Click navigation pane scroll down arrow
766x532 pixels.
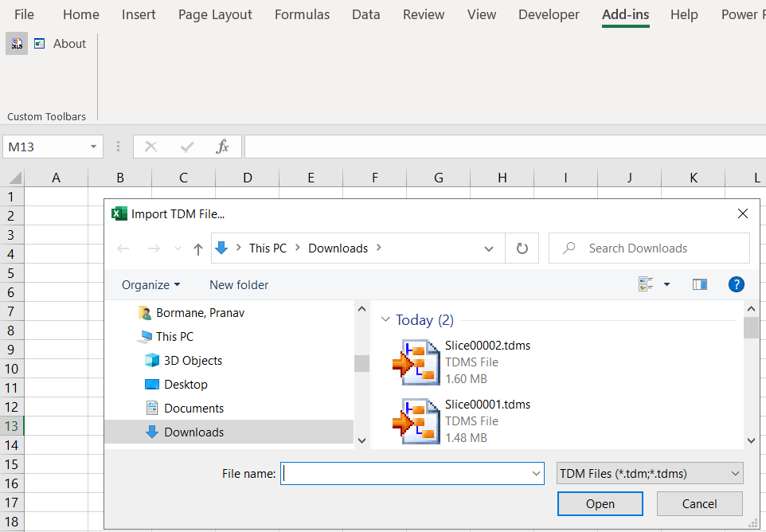click(362, 440)
